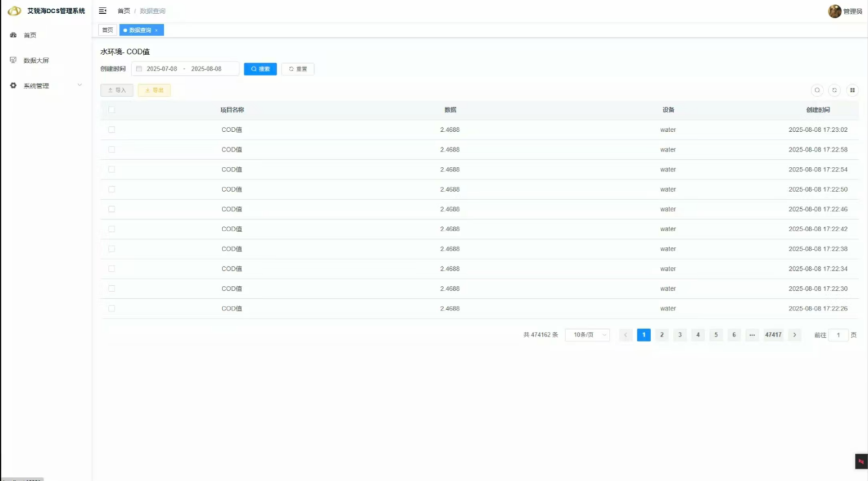Toggle the sidebar collapse hamburger icon

pos(103,11)
